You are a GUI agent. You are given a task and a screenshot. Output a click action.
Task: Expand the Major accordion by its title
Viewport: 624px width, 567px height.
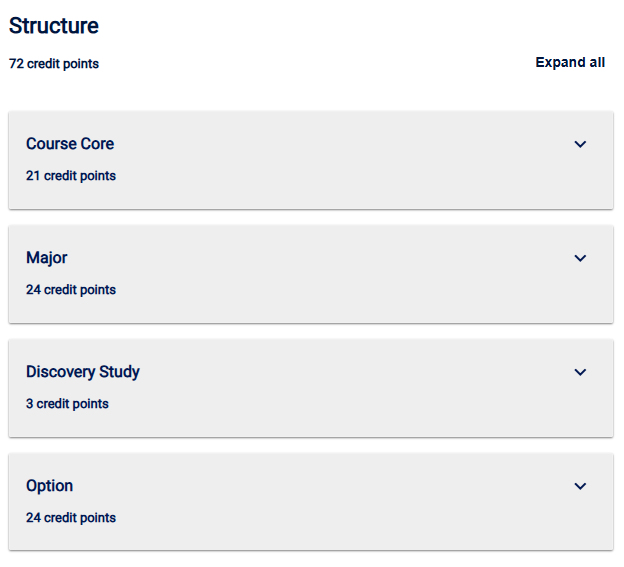point(47,258)
